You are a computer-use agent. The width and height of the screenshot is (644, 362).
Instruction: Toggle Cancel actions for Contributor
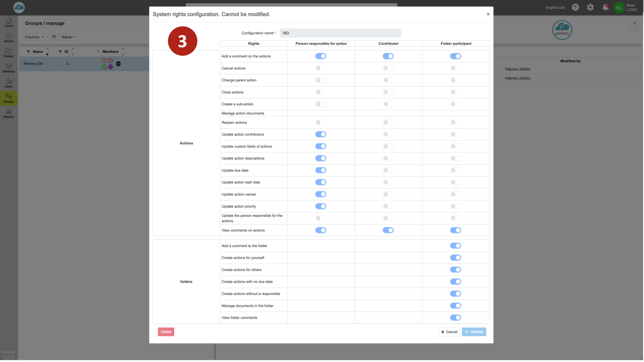pos(388,68)
